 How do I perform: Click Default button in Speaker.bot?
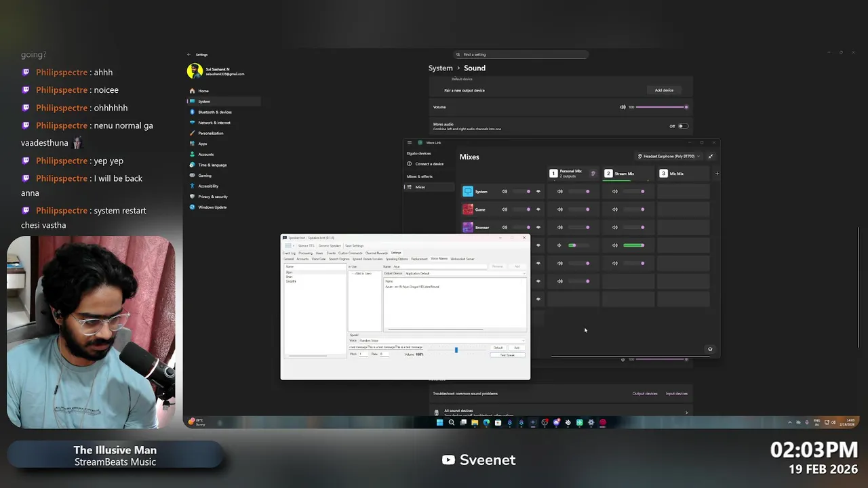(498, 348)
